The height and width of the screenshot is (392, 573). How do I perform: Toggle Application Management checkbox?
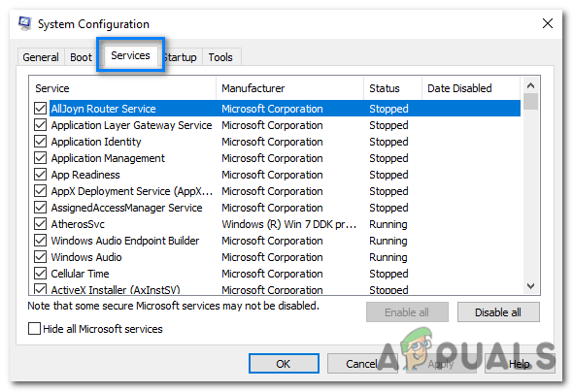pos(40,158)
